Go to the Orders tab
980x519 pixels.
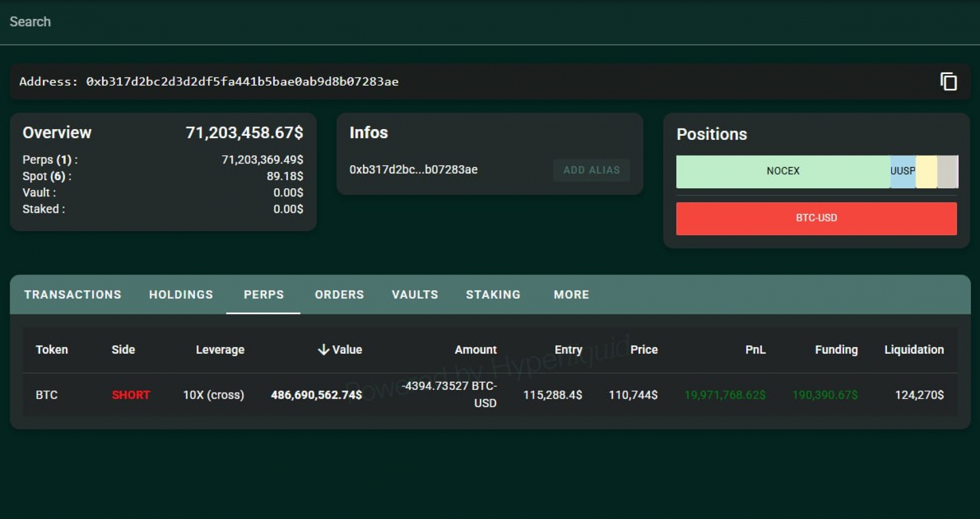339,294
